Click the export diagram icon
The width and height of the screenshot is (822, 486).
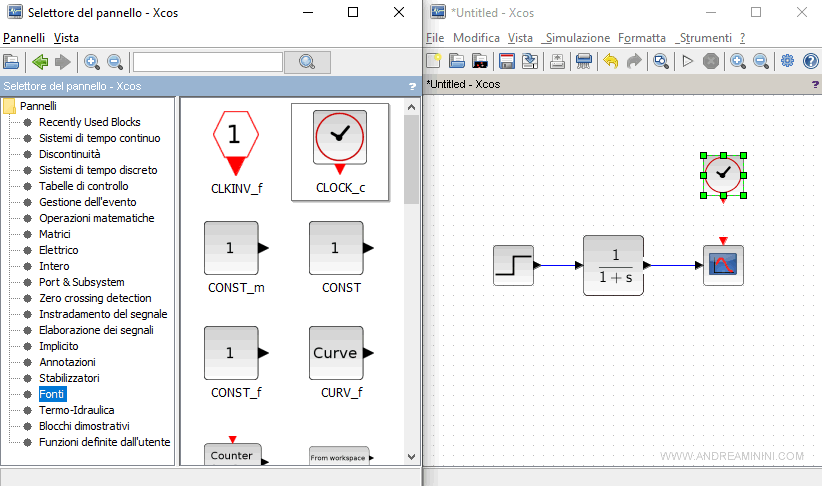click(x=557, y=61)
